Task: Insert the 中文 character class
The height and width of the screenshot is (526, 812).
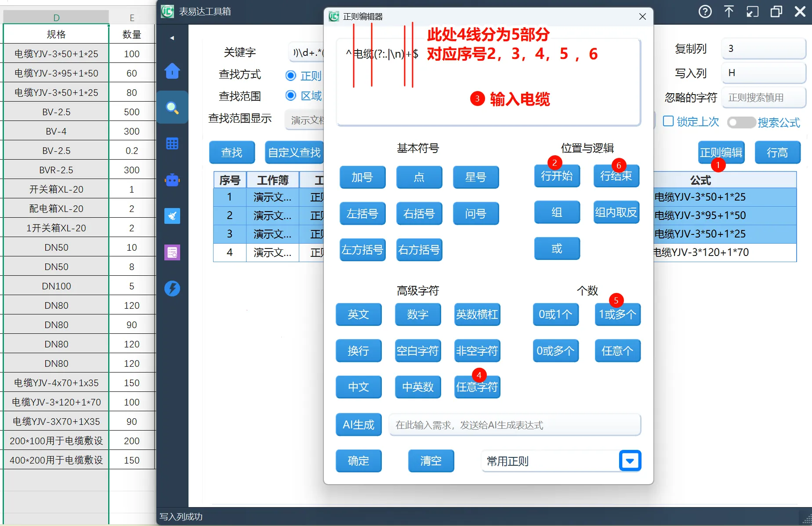Action: point(359,387)
